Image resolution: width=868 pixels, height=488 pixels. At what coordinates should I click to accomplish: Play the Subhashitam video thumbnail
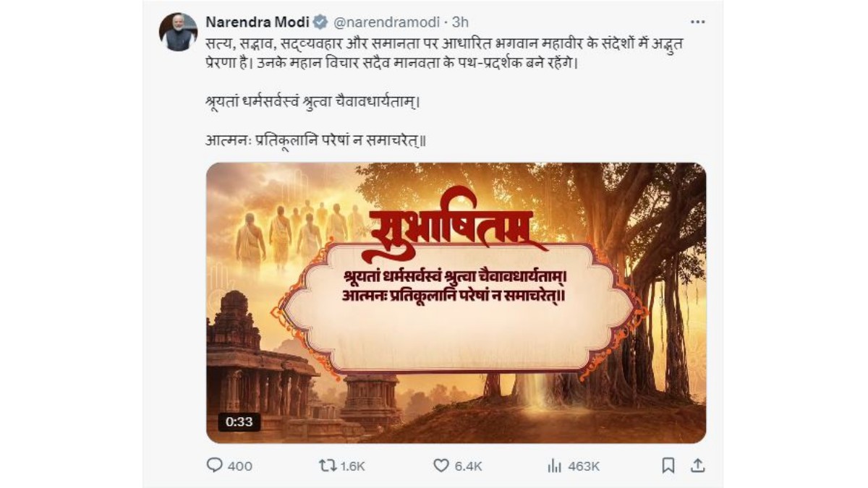tap(456, 302)
